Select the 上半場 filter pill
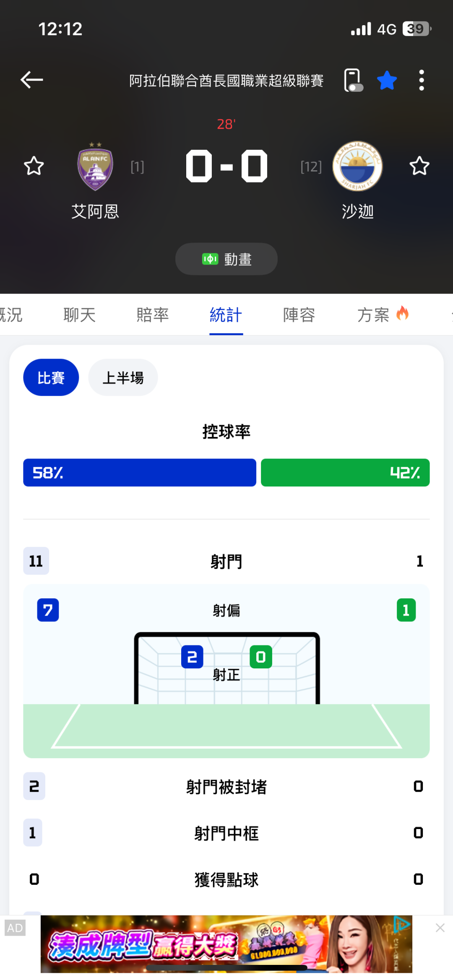453x980 pixels. pyautogui.click(x=123, y=377)
